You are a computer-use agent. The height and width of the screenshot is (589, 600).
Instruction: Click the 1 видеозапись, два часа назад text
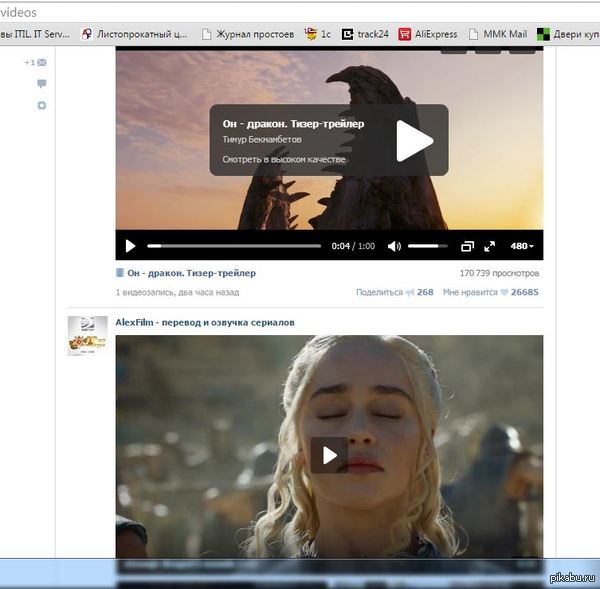[x=178, y=292]
